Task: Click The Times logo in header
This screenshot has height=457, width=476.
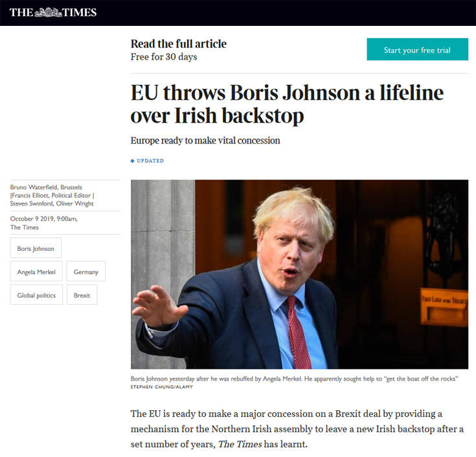Action: [53, 12]
